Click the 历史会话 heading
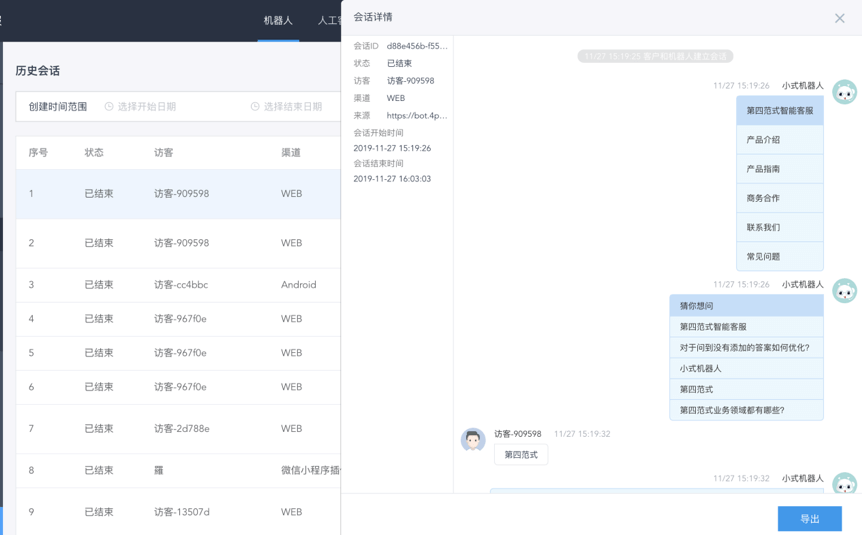862x535 pixels. [37, 70]
